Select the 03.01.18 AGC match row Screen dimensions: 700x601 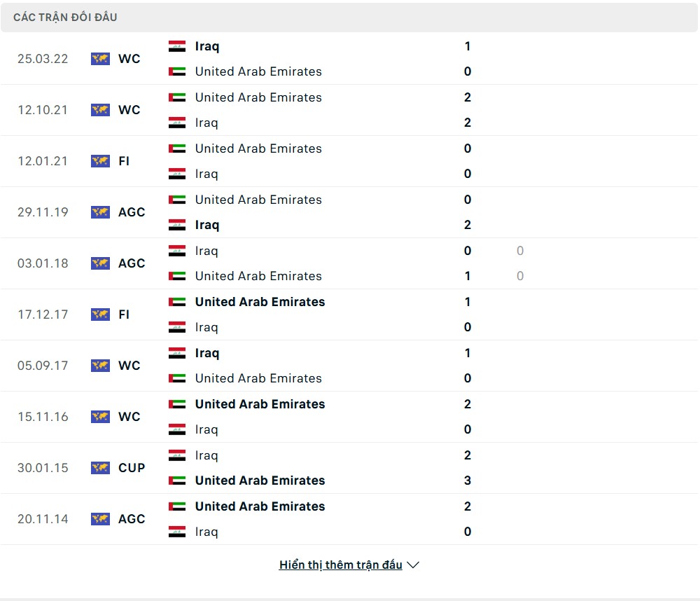point(350,263)
